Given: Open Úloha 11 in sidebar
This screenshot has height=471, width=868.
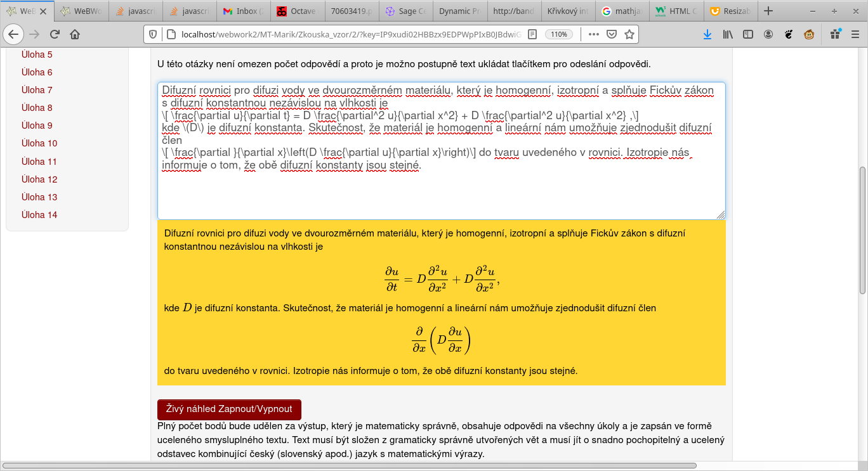Looking at the screenshot, I should point(39,162).
